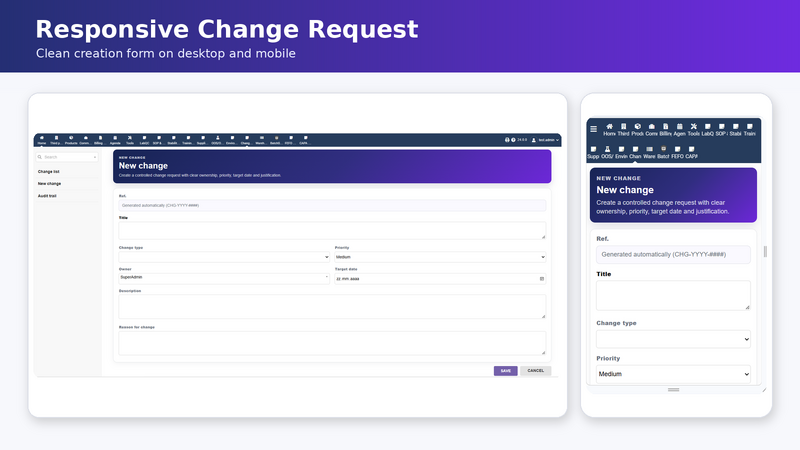Image resolution: width=800 pixels, height=450 pixels.
Task: Tap Home icon in mobile menu
Action: click(609, 126)
